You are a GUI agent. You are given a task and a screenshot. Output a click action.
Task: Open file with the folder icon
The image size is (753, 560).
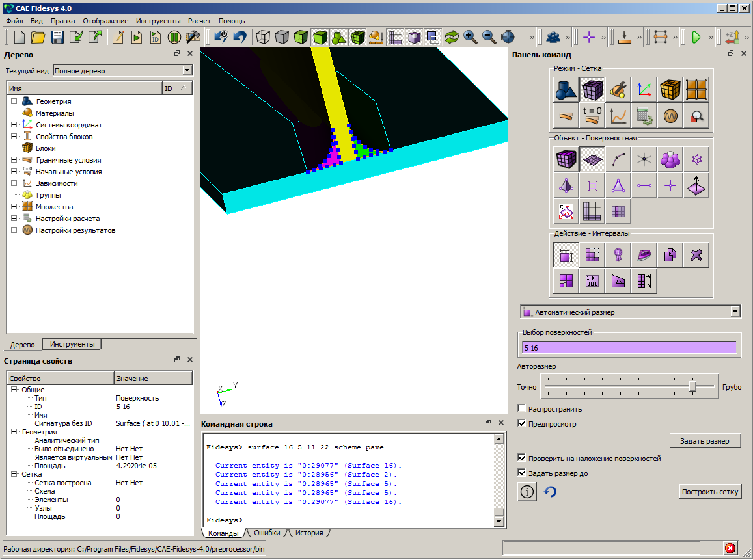(38, 37)
